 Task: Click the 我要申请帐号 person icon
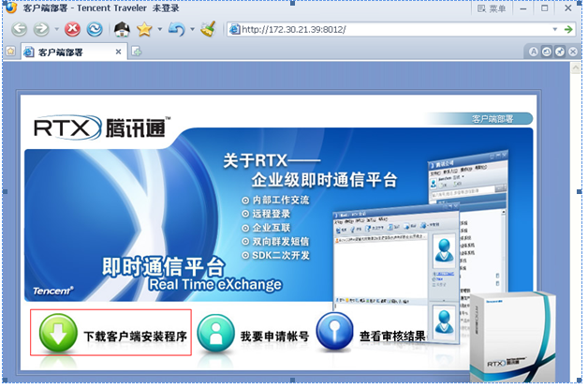214,332
